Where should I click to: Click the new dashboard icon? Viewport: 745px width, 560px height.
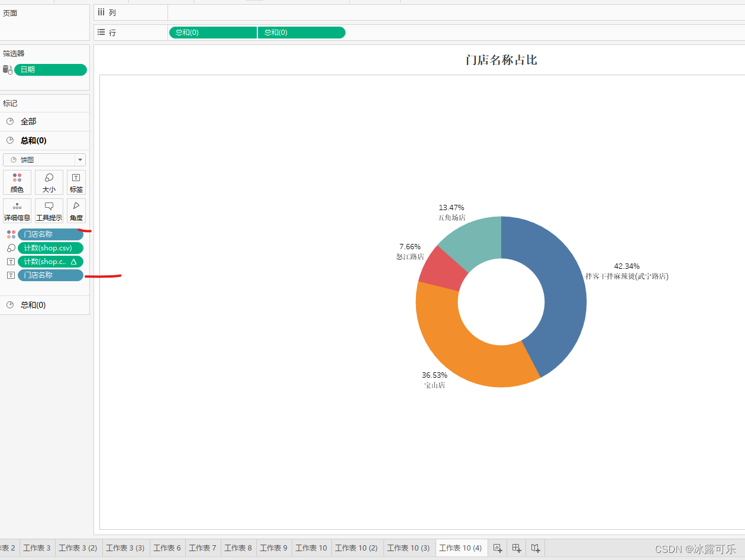pyautogui.click(x=517, y=548)
